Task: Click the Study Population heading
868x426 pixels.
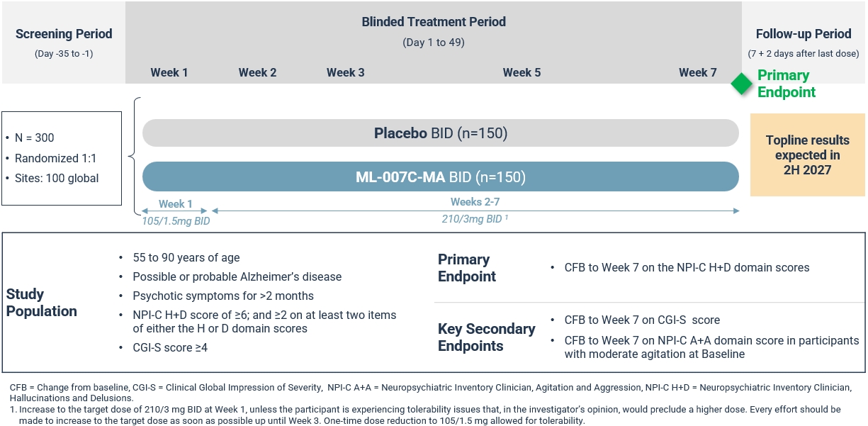Action: point(42,303)
